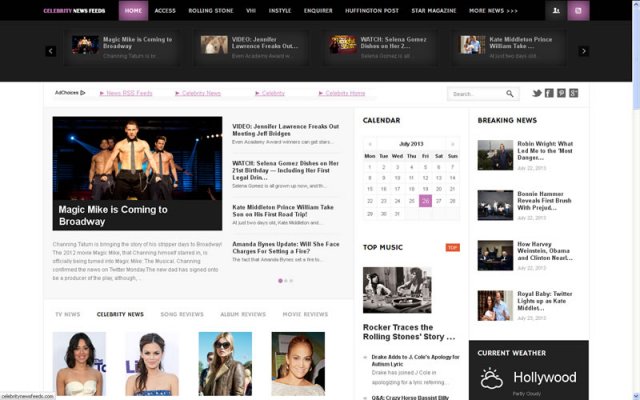
Task: Switch to the TV News tab
Action: pos(68,314)
